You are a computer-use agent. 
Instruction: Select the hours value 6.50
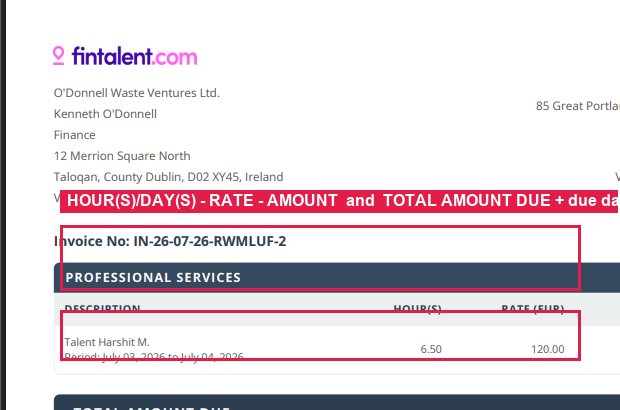click(x=431, y=349)
